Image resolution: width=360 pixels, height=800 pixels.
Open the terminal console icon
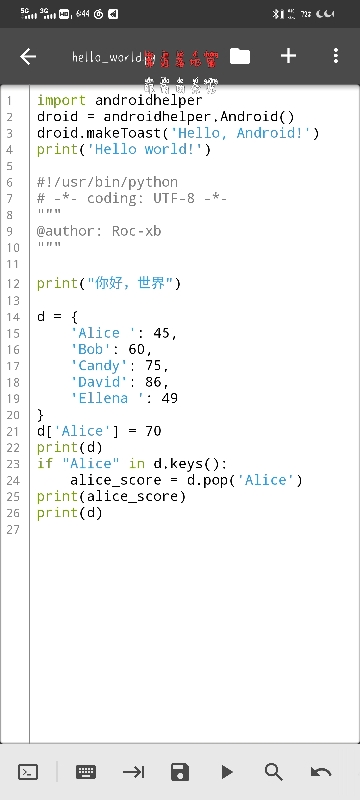pos(28,772)
